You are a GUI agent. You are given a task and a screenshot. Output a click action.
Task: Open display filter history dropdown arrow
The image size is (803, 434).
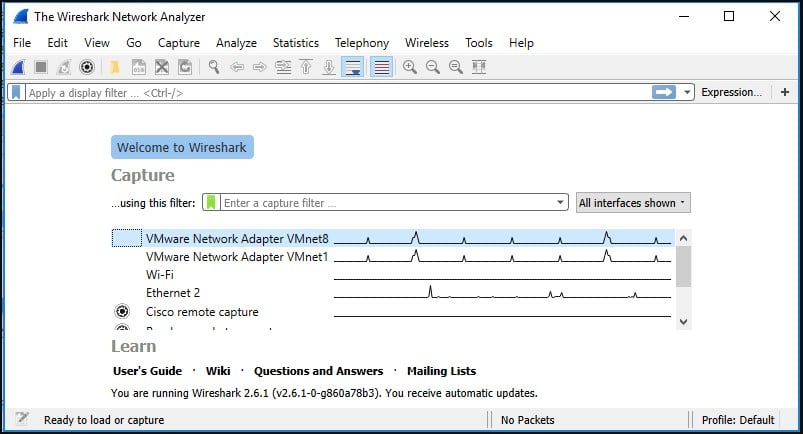click(x=687, y=93)
